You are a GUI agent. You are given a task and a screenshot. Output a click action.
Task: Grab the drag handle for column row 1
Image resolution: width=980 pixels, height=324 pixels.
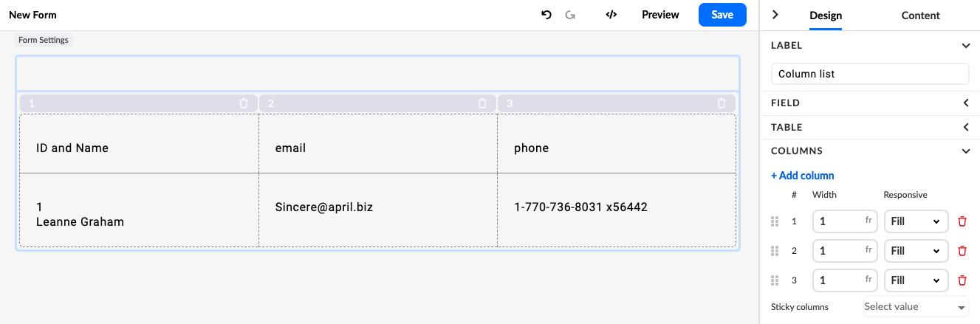coord(775,221)
